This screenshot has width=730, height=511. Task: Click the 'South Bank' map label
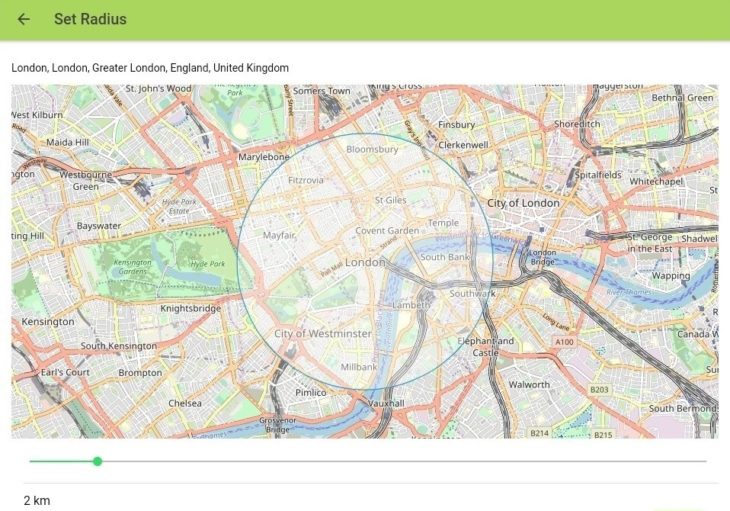pos(445,257)
